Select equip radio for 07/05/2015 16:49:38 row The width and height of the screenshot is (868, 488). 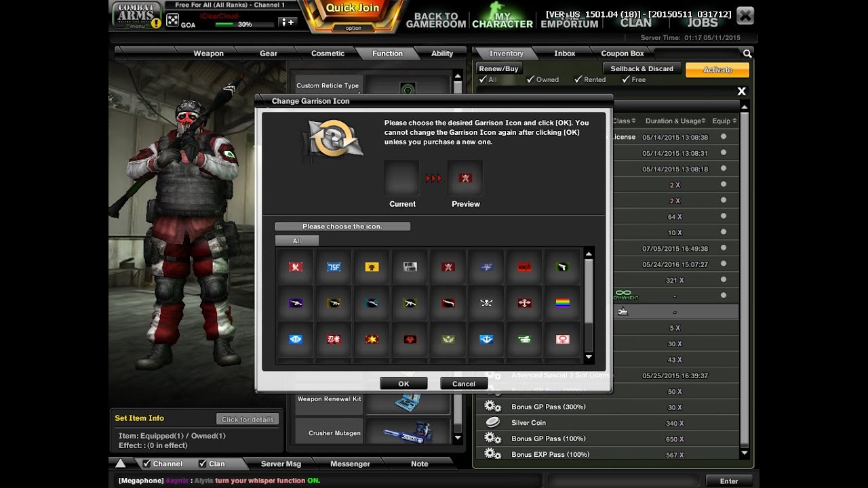point(724,248)
